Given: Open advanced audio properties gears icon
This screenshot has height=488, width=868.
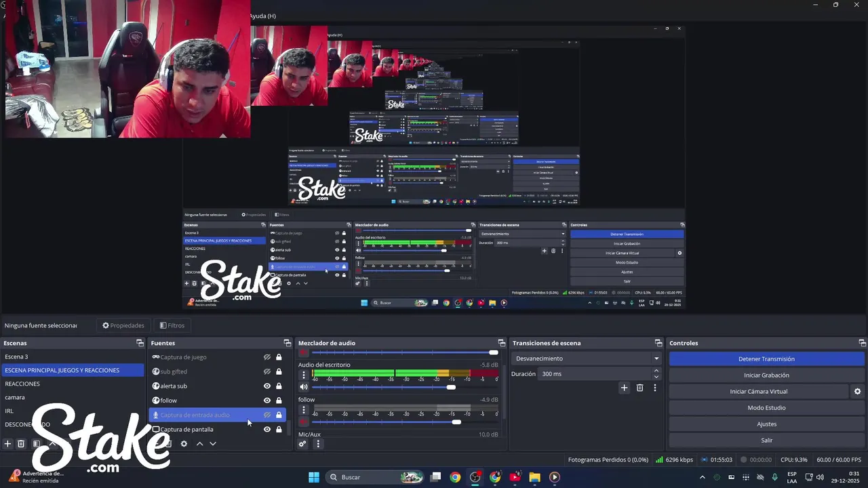Looking at the screenshot, I should (302, 444).
